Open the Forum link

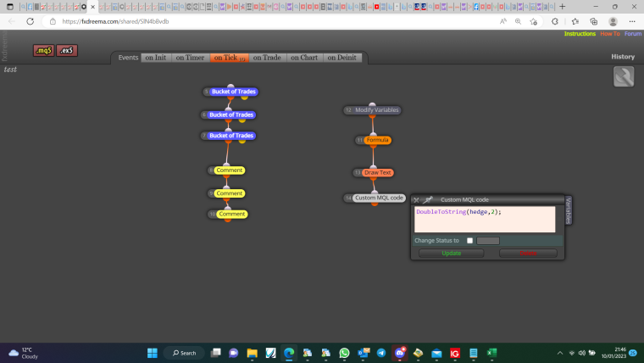tap(633, 34)
